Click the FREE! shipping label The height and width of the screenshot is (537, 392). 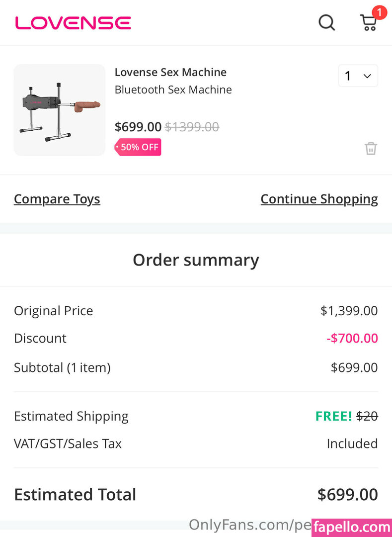[333, 416]
